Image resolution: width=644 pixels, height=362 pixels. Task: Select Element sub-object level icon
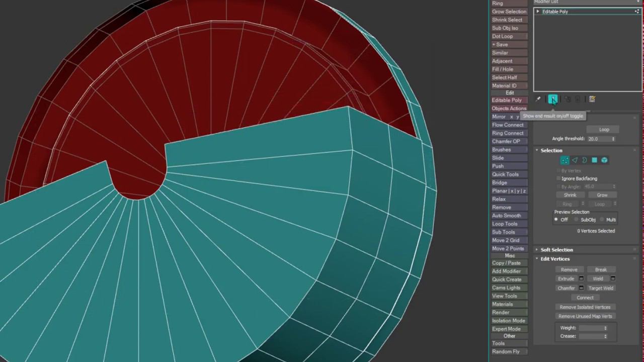[x=604, y=160]
